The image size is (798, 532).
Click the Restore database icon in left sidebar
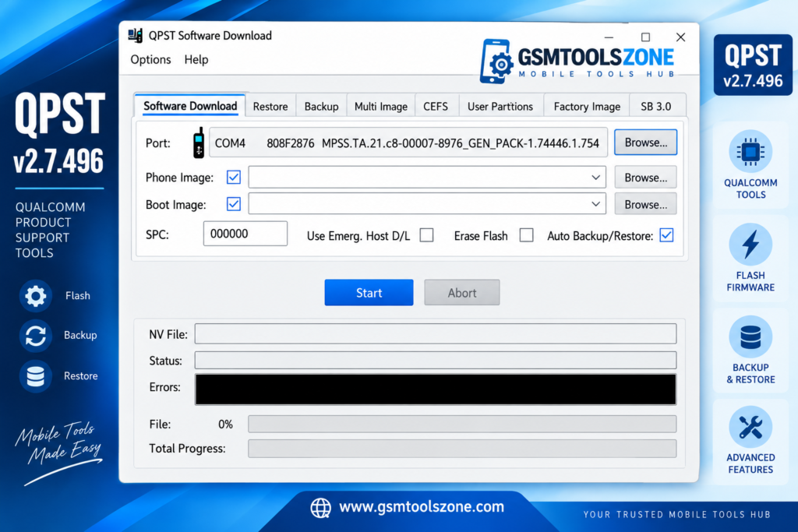36,376
